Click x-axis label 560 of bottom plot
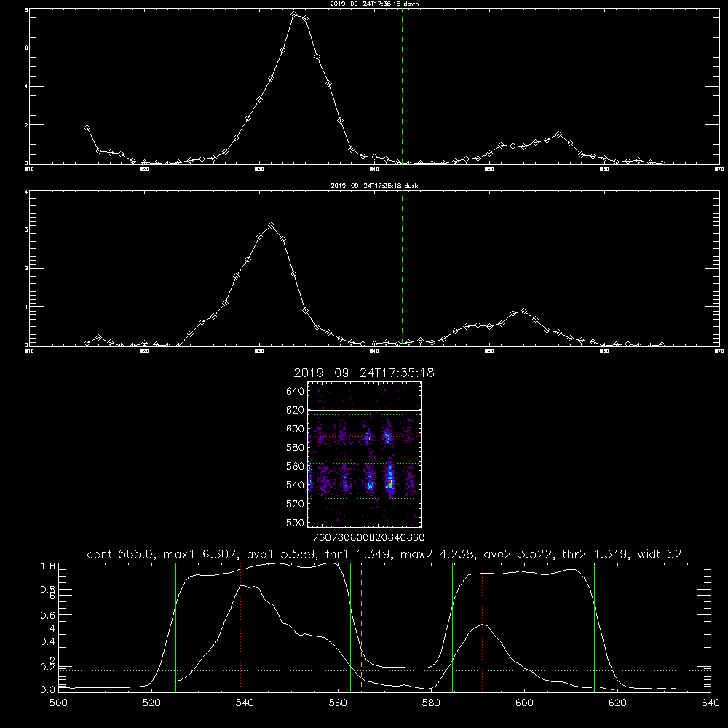728x728 pixels. click(338, 703)
